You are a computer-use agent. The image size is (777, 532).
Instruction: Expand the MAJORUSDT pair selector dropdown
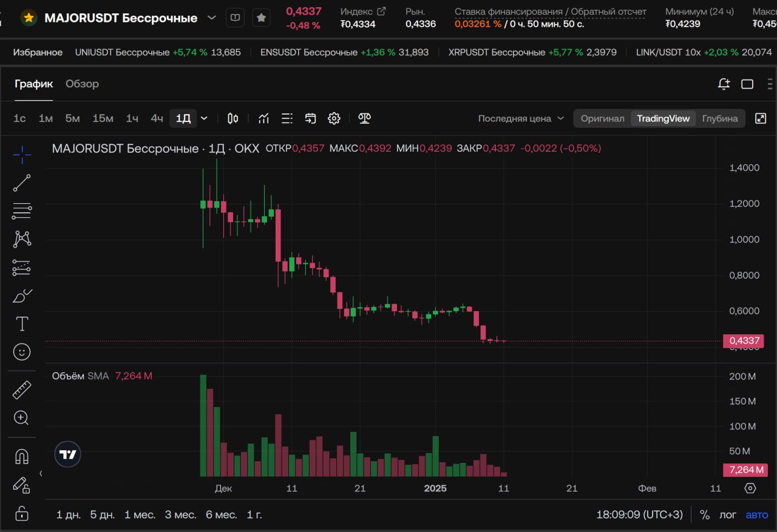[x=211, y=18]
